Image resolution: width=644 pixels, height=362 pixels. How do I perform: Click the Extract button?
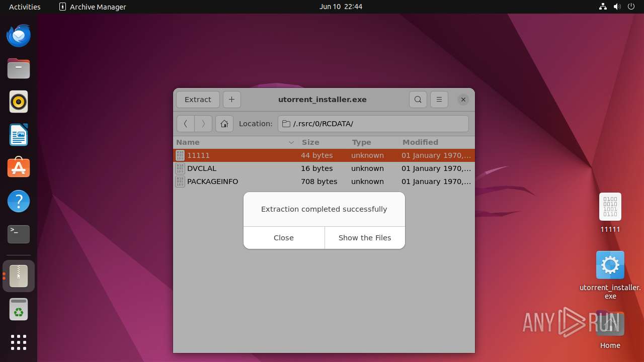coord(198,100)
